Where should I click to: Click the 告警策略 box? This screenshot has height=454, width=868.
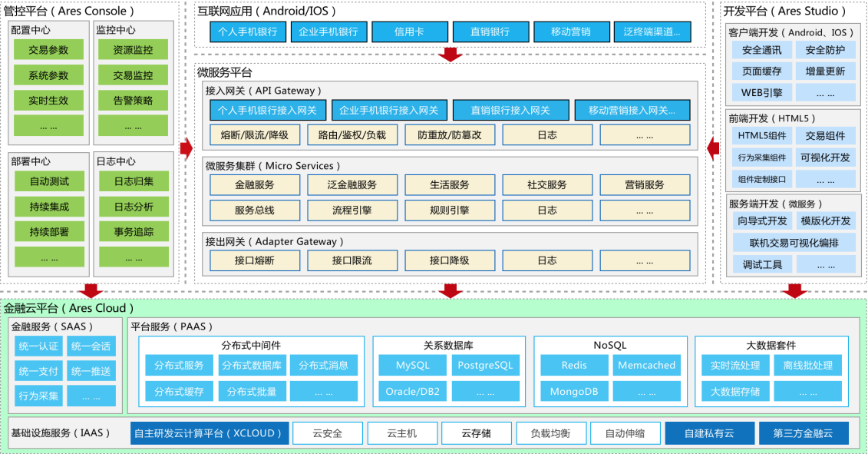tap(133, 101)
